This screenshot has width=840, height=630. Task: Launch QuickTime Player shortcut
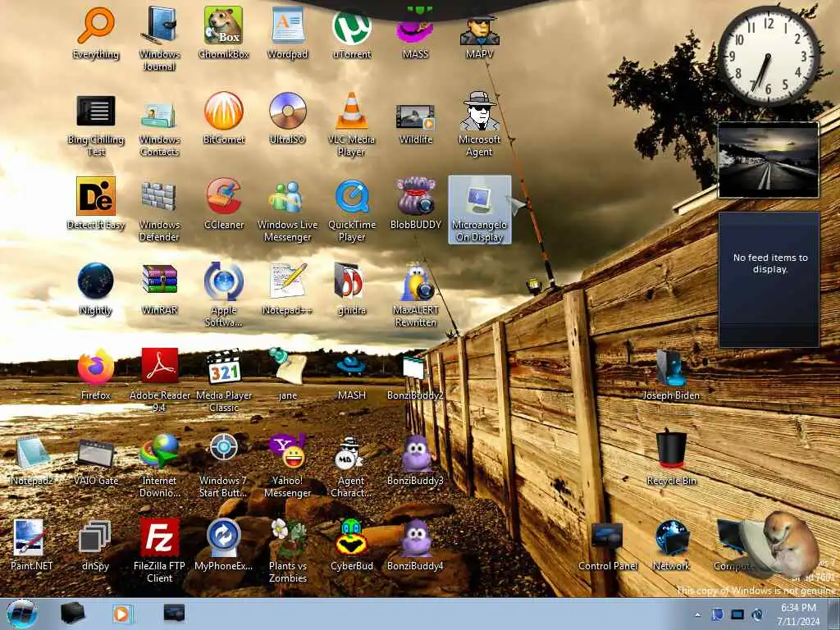tap(351, 212)
